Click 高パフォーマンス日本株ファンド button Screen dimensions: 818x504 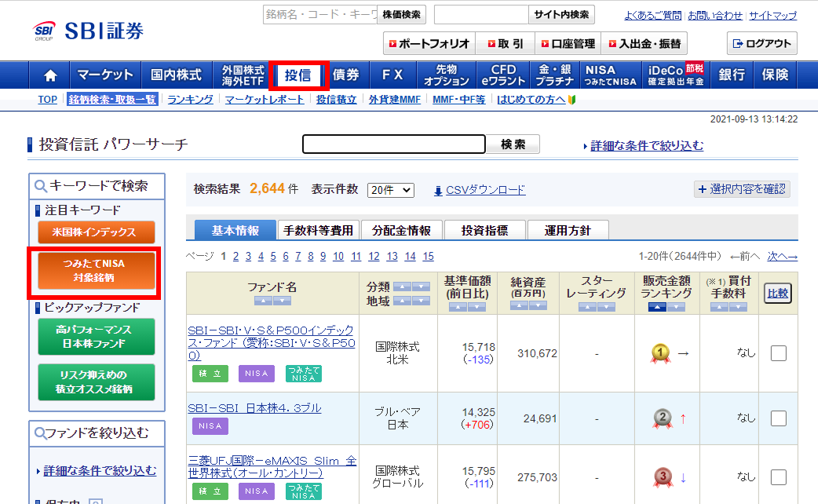97,337
